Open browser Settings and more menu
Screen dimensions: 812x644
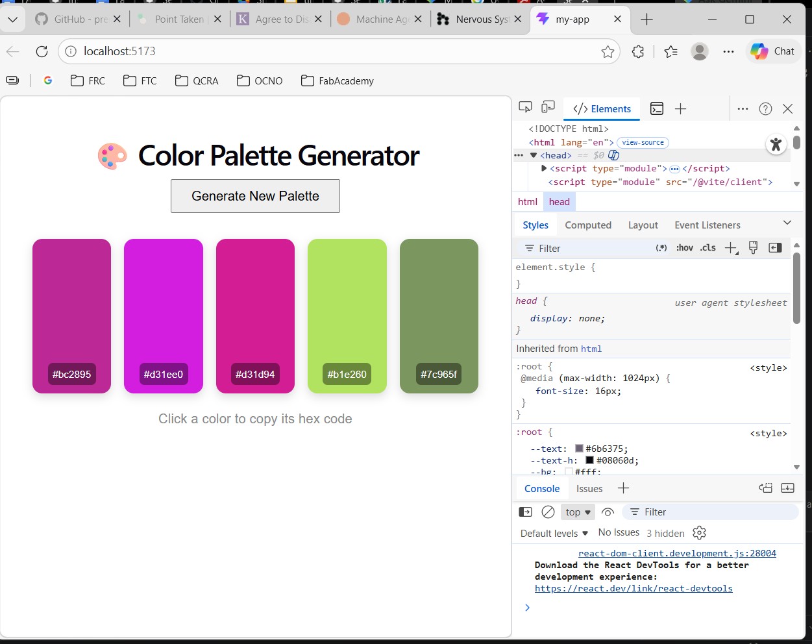728,51
